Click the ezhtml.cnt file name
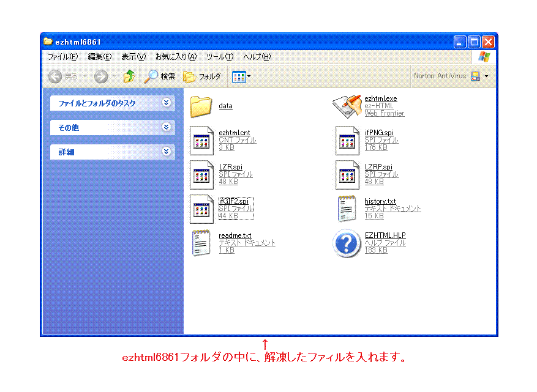Image resolution: width=537 pixels, height=392 pixels. pyautogui.click(x=235, y=133)
